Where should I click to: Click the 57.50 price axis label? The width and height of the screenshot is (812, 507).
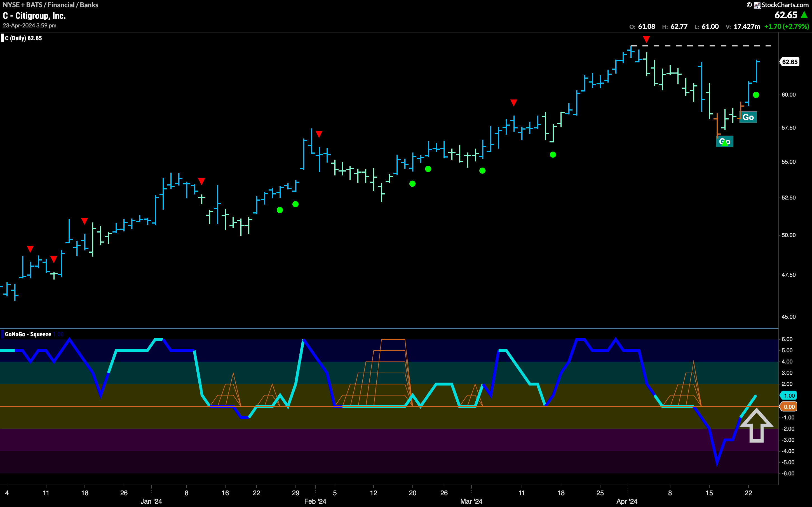[788, 128]
